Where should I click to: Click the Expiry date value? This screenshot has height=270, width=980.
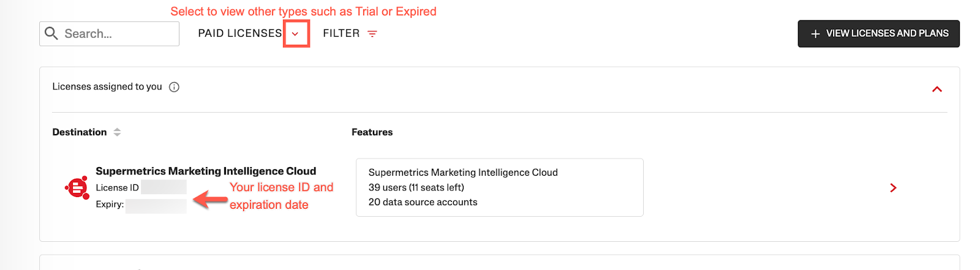[x=156, y=206]
